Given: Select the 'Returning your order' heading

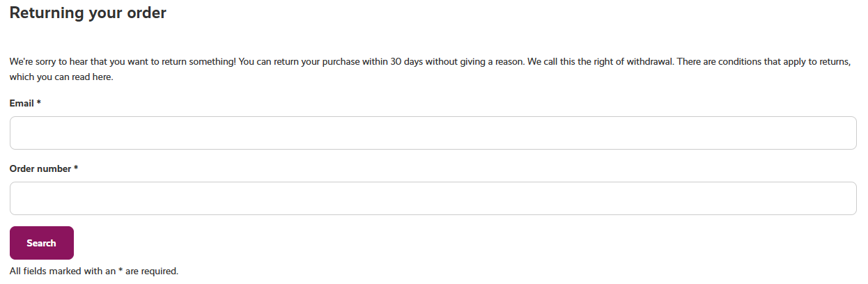Looking at the screenshot, I should coord(88,13).
